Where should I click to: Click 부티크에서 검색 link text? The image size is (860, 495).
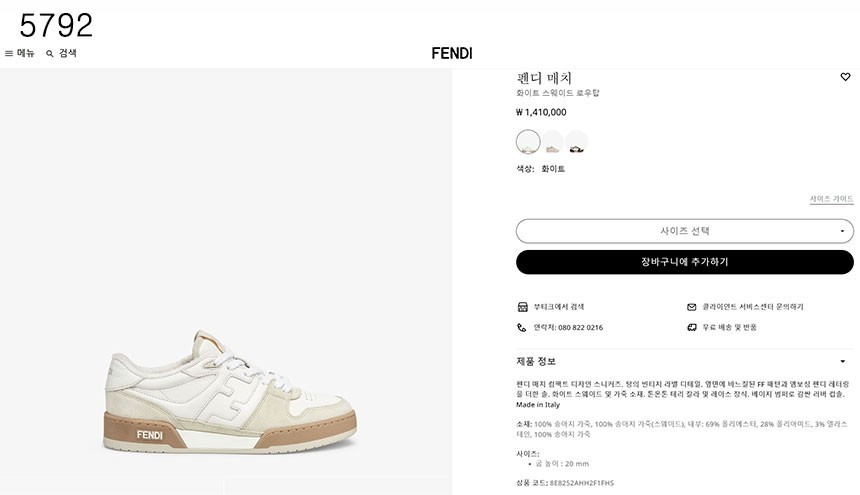click(x=558, y=307)
